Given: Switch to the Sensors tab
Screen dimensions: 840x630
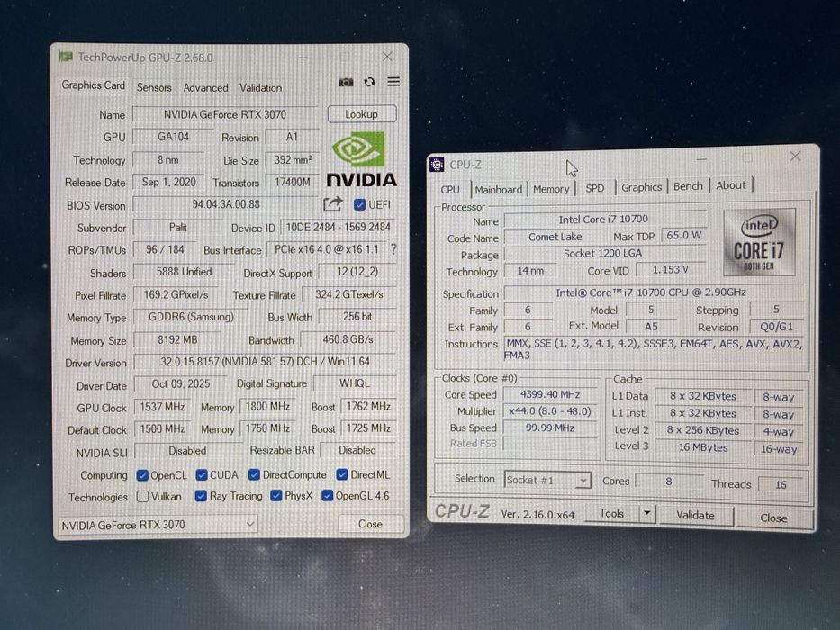Looking at the screenshot, I should tap(154, 87).
